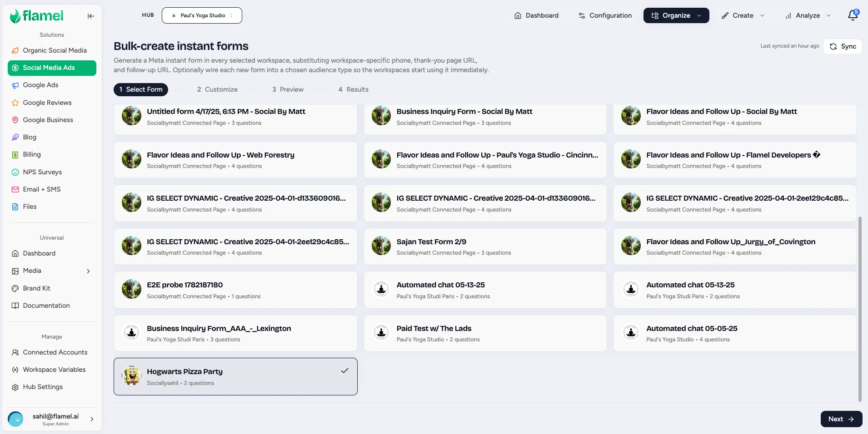Screen dimensions: 868x434
Task: Click the Hogwarts Pizza Party SpongeBob thumbnail
Action: (132, 376)
